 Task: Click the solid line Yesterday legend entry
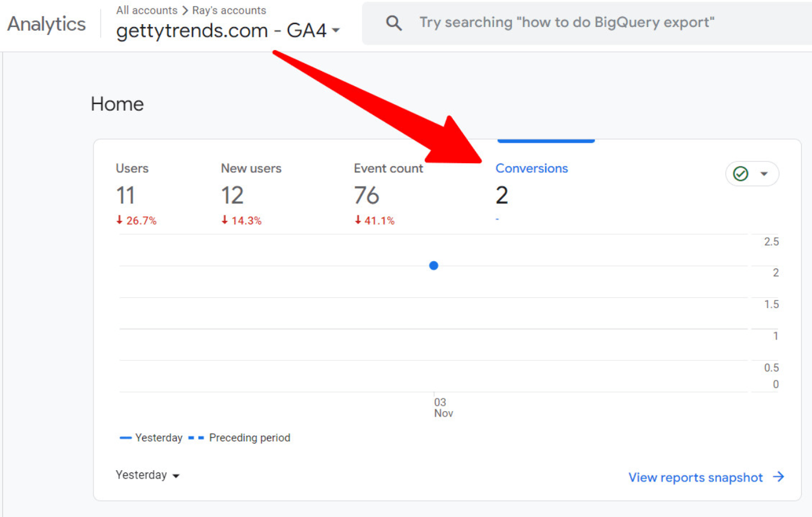click(x=151, y=438)
